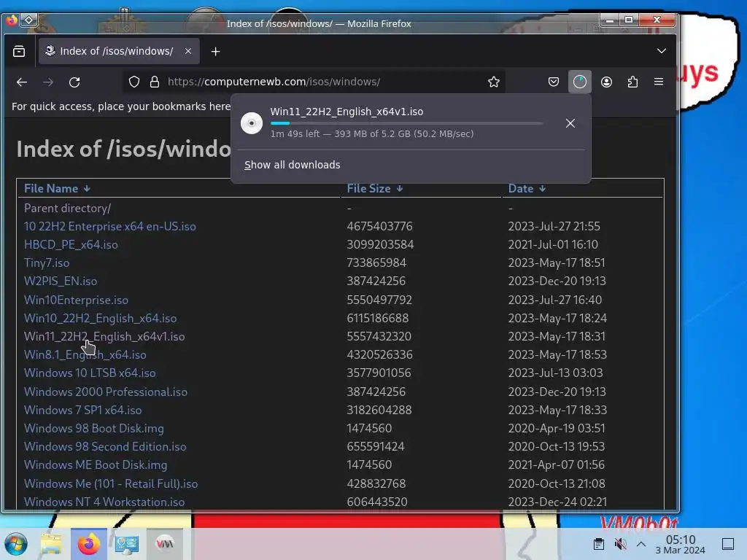Click the Win11 download progress bar
The height and width of the screenshot is (560, 747).
(406, 123)
